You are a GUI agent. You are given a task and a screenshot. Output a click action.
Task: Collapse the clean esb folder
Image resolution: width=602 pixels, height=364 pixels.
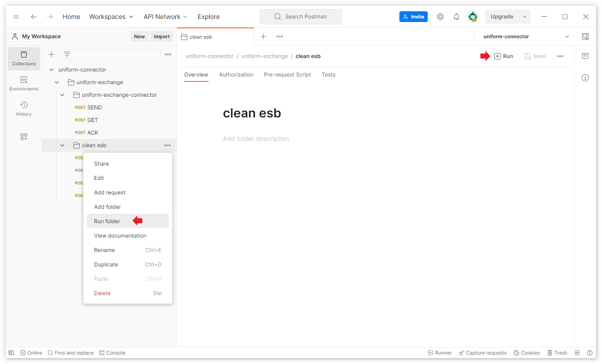pos(62,145)
